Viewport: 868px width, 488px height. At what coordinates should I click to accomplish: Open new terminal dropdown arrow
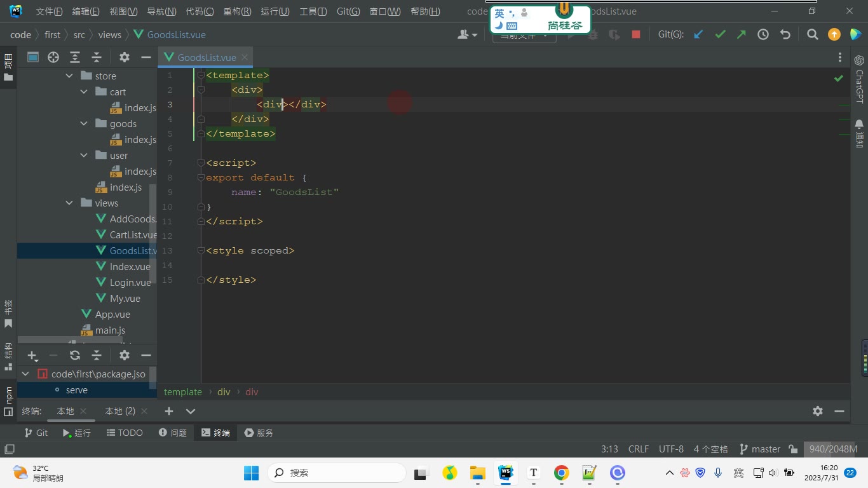click(x=191, y=411)
